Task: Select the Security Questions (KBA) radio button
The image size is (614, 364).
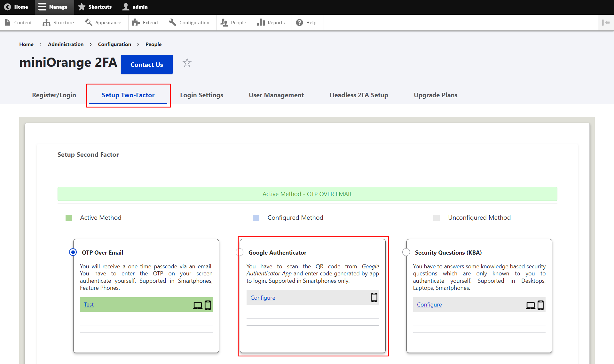Action: point(406,252)
